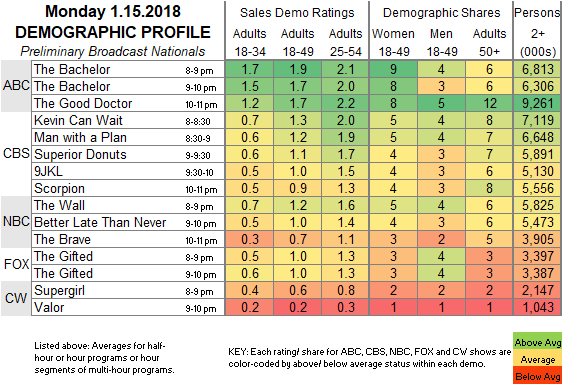Viewport: 562px width, 384px height.
Task: Click the Persons 2+ (000s) column header
Action: pyautogui.click(x=537, y=32)
